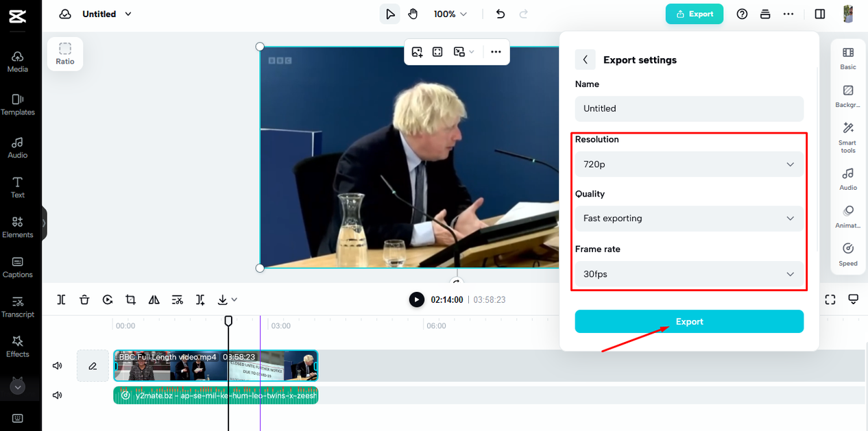Open the Elements panel
This screenshot has width=868, height=431.
[x=18, y=227]
